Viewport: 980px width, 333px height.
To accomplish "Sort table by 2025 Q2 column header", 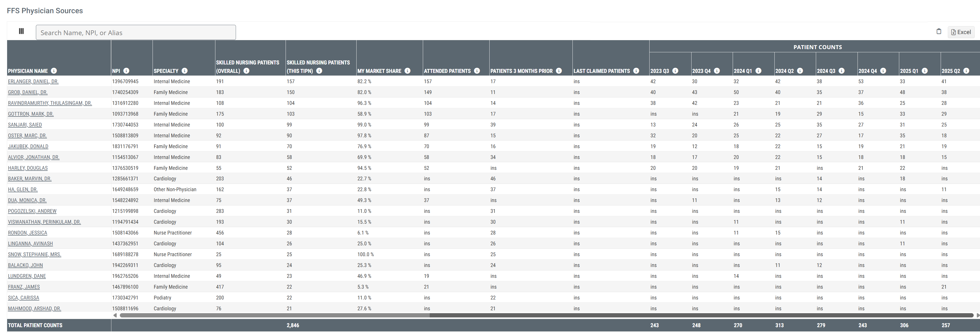I will pos(950,71).
